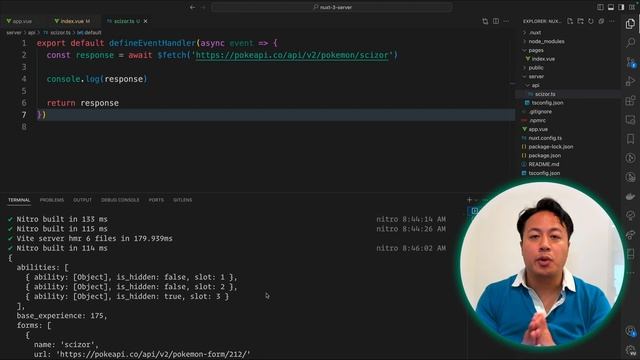640x360 pixels.
Task: Open README.md in the Explorer
Action: [544, 164]
